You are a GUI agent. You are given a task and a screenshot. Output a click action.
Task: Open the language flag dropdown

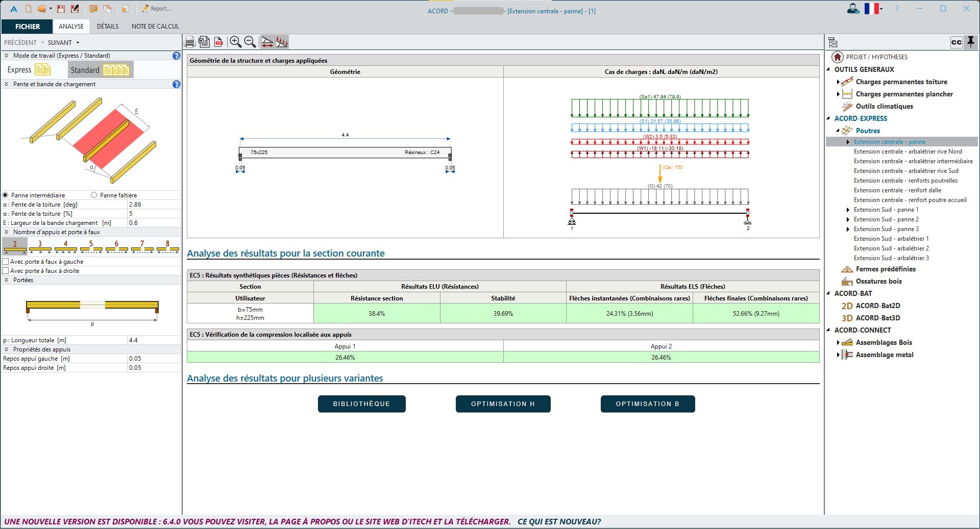(881, 9)
